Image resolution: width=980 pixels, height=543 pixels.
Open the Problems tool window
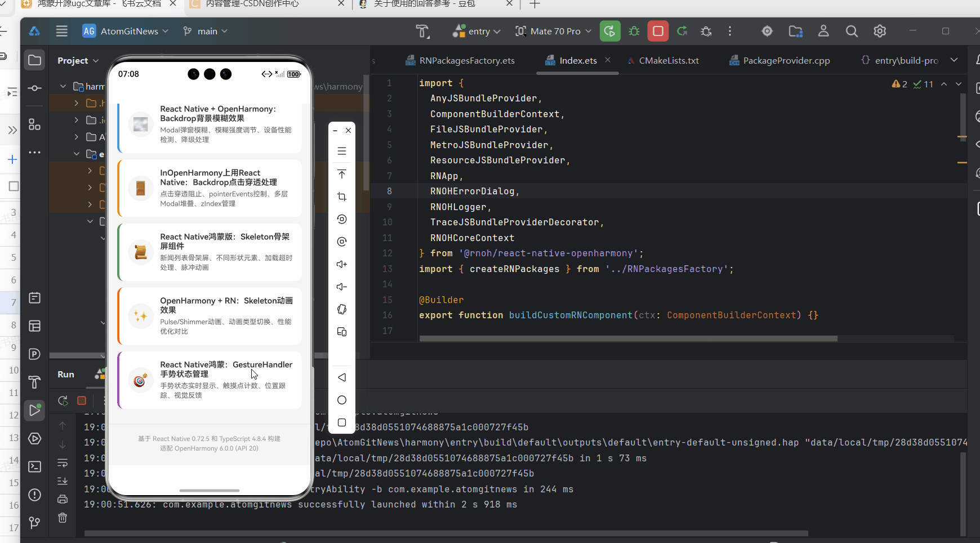[34, 495]
